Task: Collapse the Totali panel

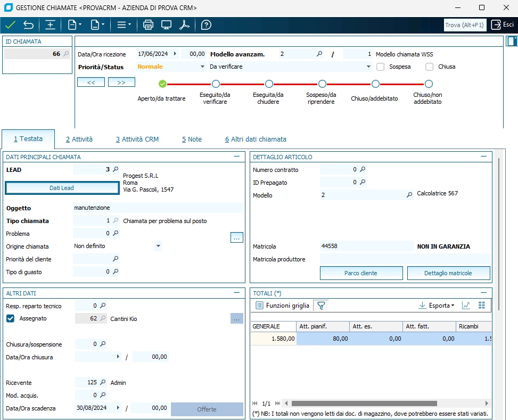Action: [483, 293]
